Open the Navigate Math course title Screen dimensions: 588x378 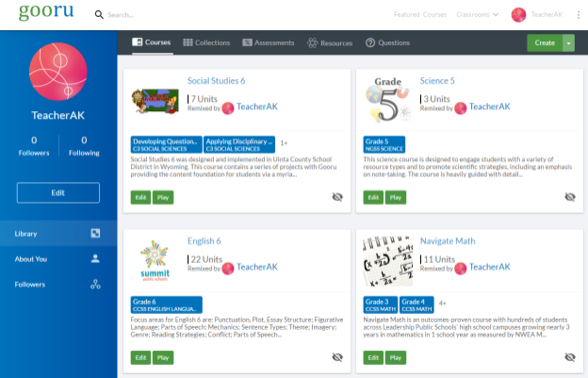coord(448,241)
